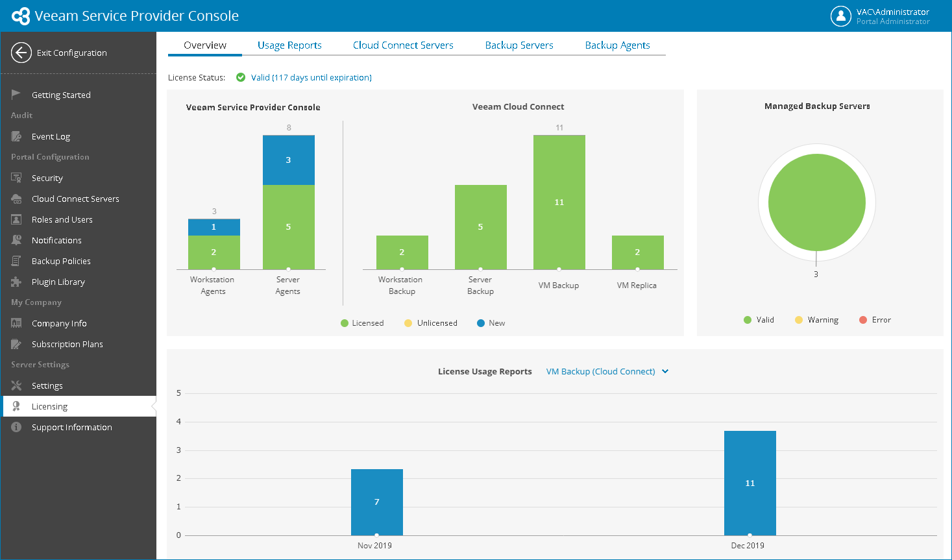Viewport: 952px width, 560px height.
Task: Click the Event Log icon
Action: click(16, 136)
